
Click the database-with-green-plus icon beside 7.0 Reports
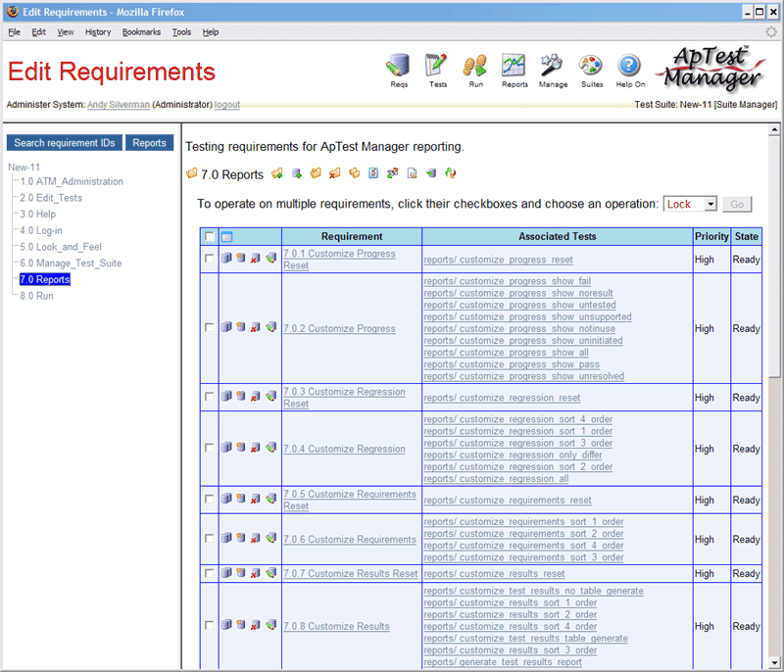[x=297, y=173]
